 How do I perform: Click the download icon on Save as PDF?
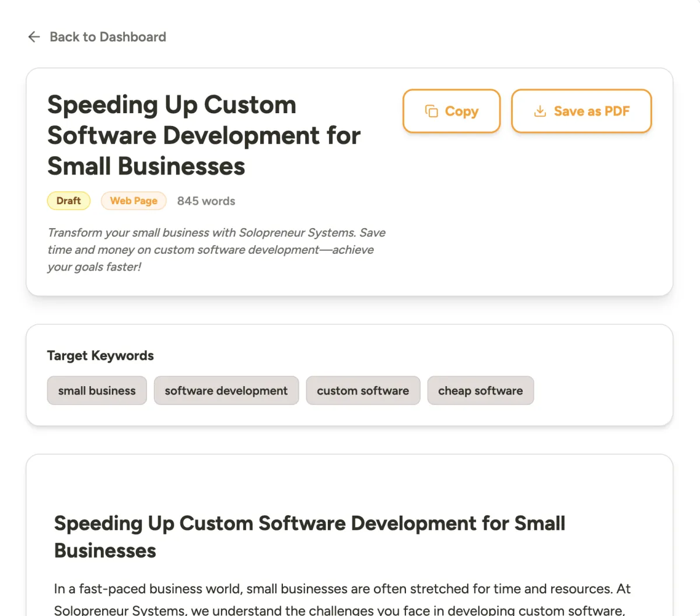click(x=540, y=111)
